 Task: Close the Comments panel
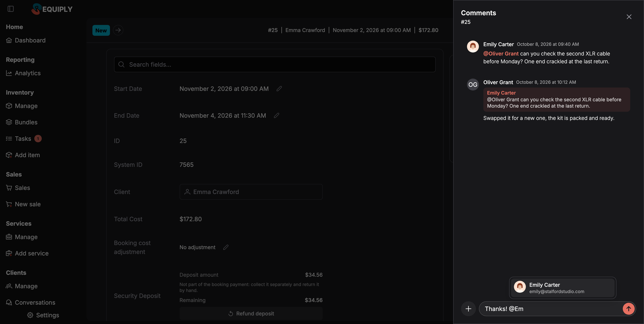point(629,17)
